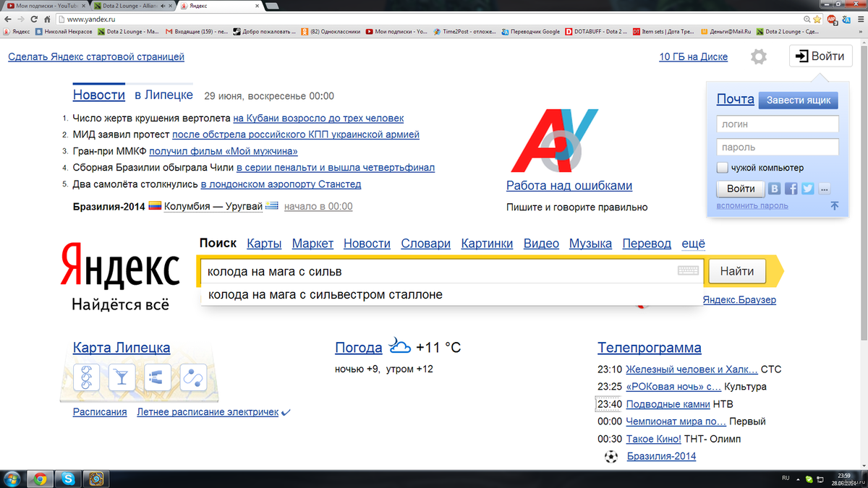Show hidden tray icons arrow
This screenshot has width=868, height=488.
pyautogui.click(x=799, y=479)
